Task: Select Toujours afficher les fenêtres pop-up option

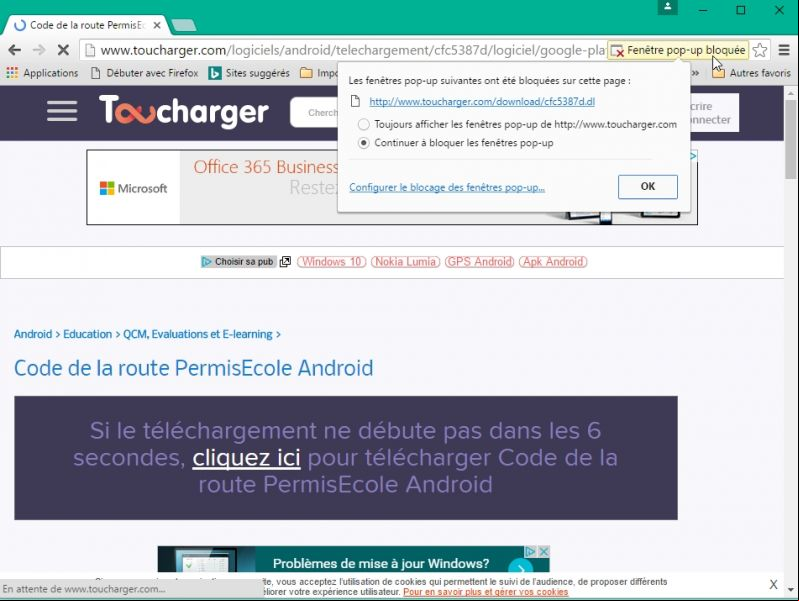Action: click(363, 124)
